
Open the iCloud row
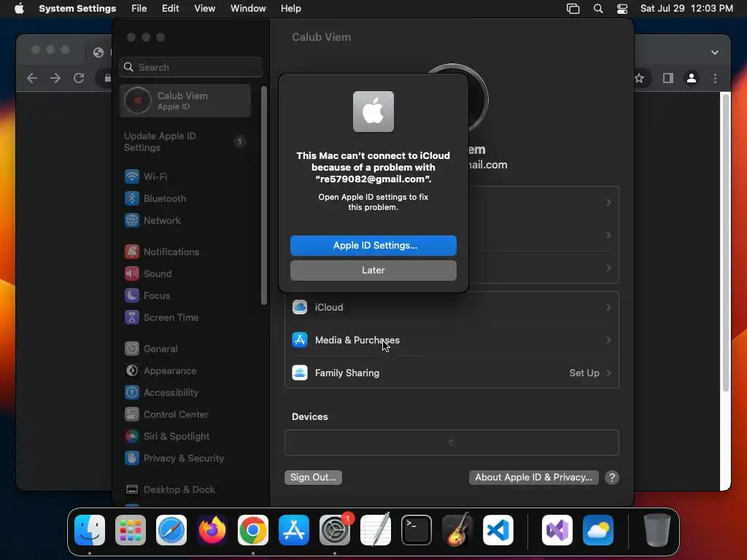tap(452, 307)
